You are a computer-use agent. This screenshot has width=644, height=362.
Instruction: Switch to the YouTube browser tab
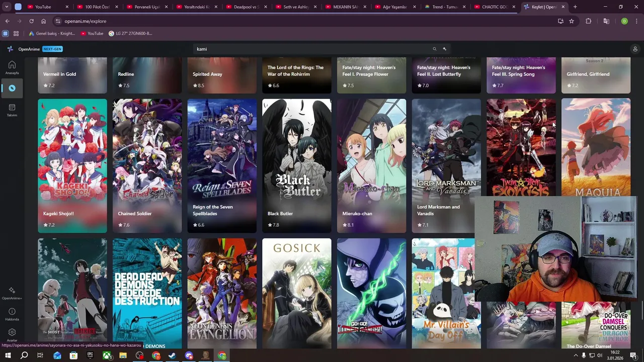click(x=48, y=7)
